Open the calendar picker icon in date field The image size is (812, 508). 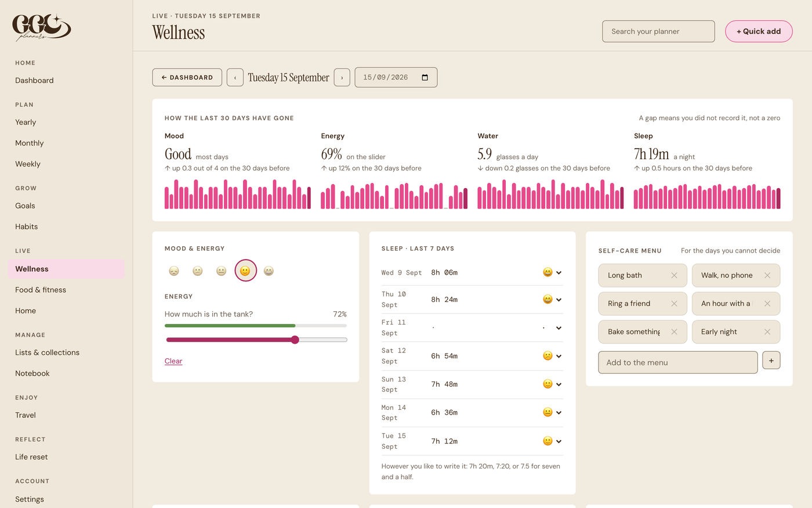point(425,77)
